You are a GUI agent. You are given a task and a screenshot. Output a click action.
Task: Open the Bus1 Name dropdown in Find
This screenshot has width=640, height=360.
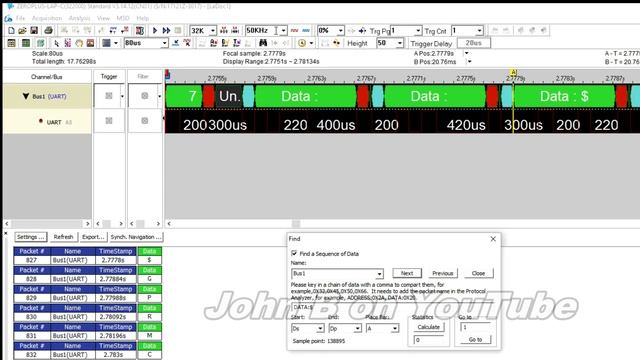click(379, 273)
